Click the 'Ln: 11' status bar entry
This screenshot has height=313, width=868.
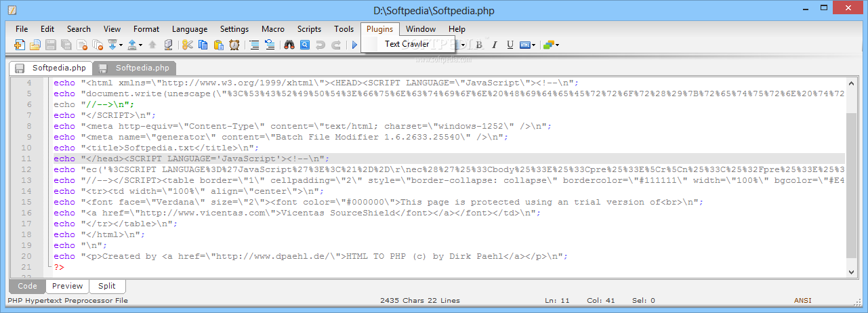[x=557, y=300]
